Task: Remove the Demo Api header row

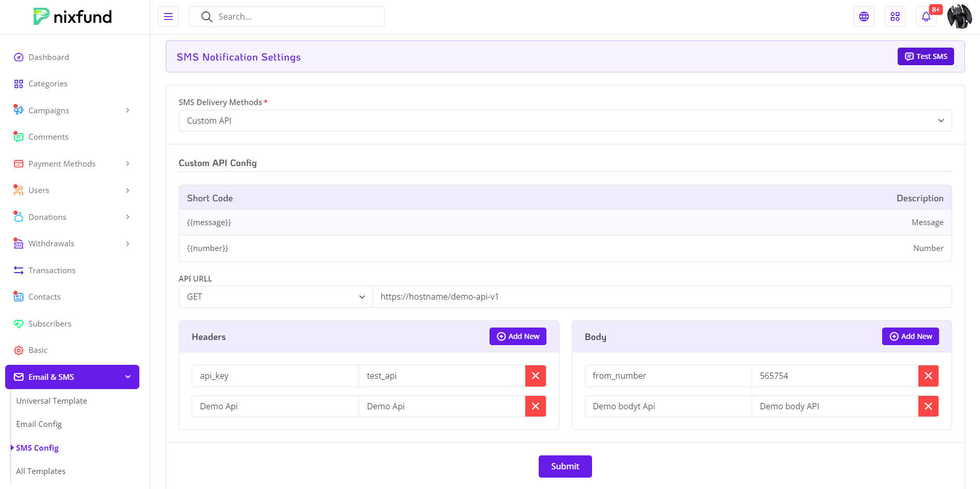Action: pyautogui.click(x=535, y=406)
